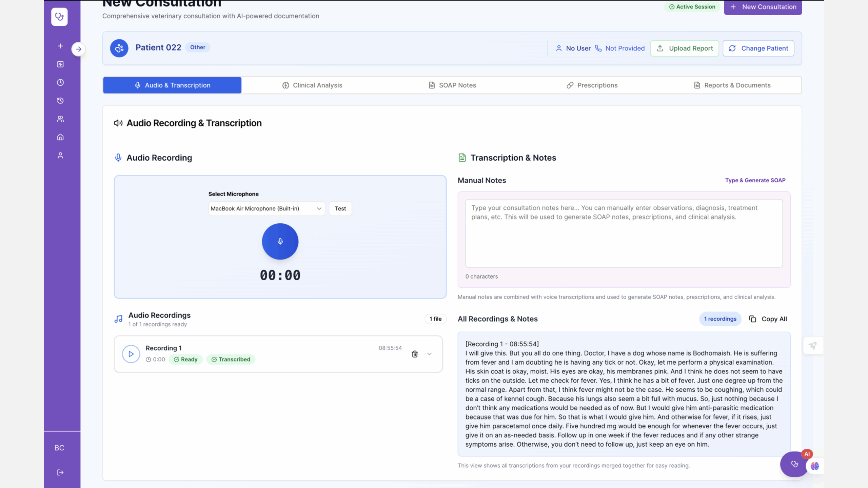Open the Select Microphone dropdown

tap(266, 208)
